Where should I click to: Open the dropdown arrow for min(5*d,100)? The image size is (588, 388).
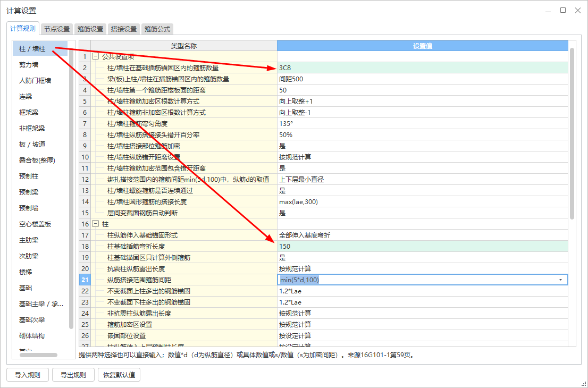coord(561,280)
